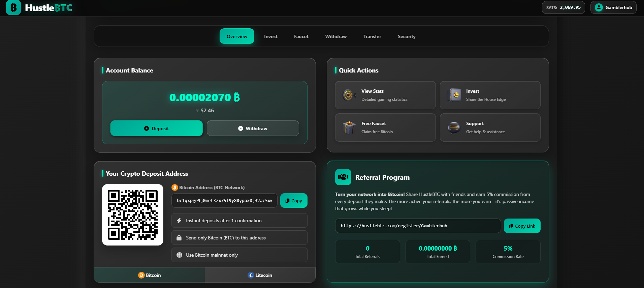Click the Withdraw button under balance

tap(253, 128)
